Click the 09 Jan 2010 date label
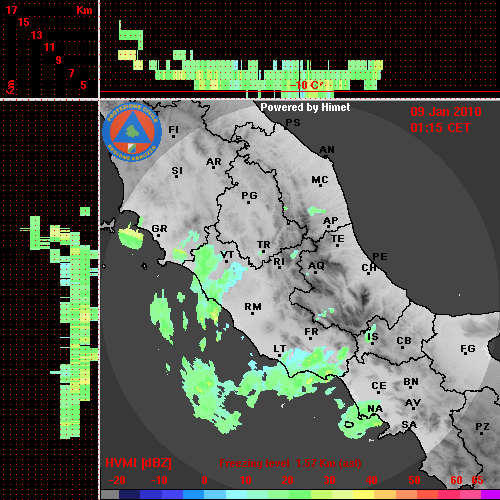 pos(446,112)
